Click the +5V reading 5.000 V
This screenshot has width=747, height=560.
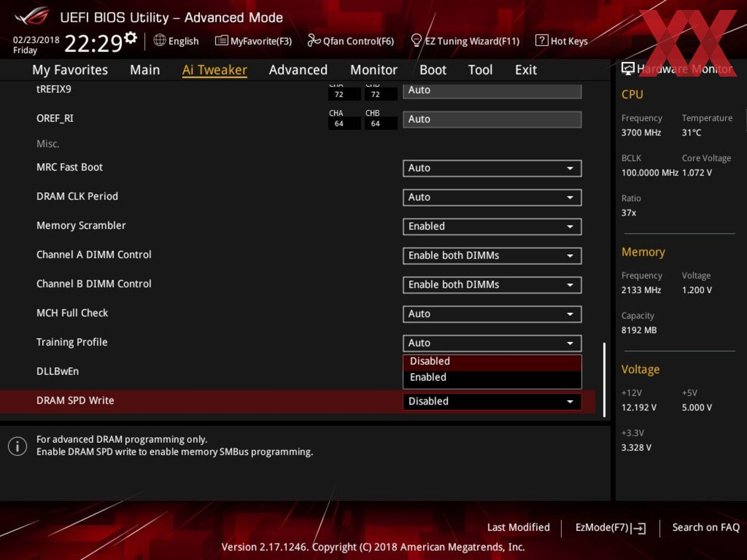pyautogui.click(x=697, y=407)
